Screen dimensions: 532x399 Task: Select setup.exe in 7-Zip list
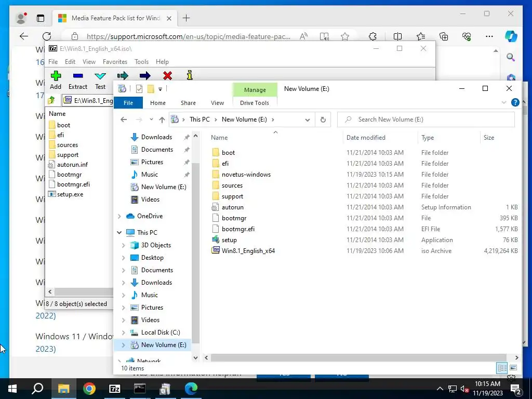click(70, 194)
